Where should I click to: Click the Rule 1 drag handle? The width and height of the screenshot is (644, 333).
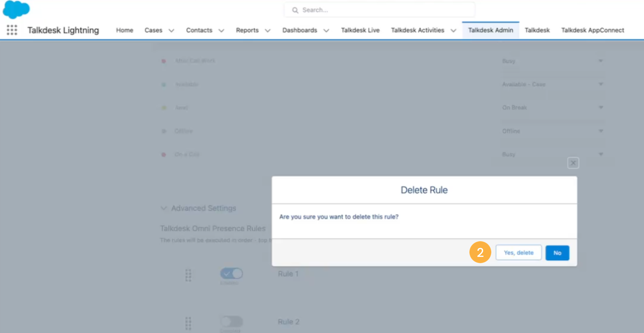pos(188,275)
